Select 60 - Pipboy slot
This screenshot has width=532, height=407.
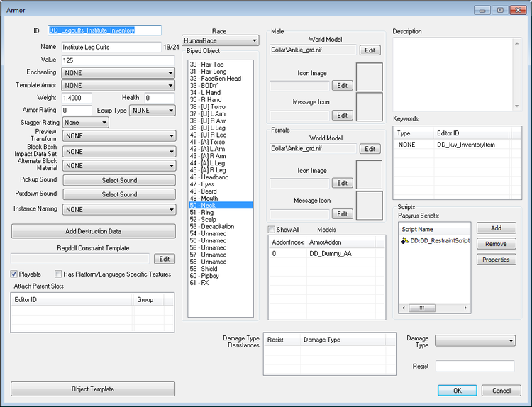(220, 276)
